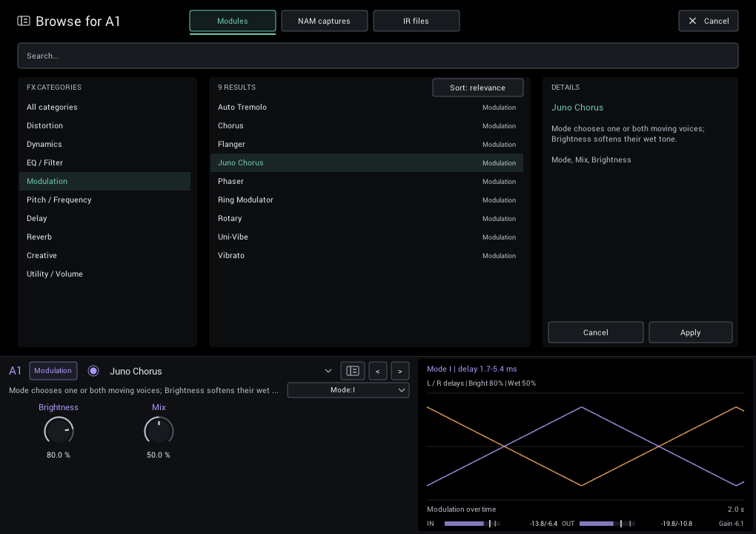Select the EQ / Filter category

click(105, 162)
